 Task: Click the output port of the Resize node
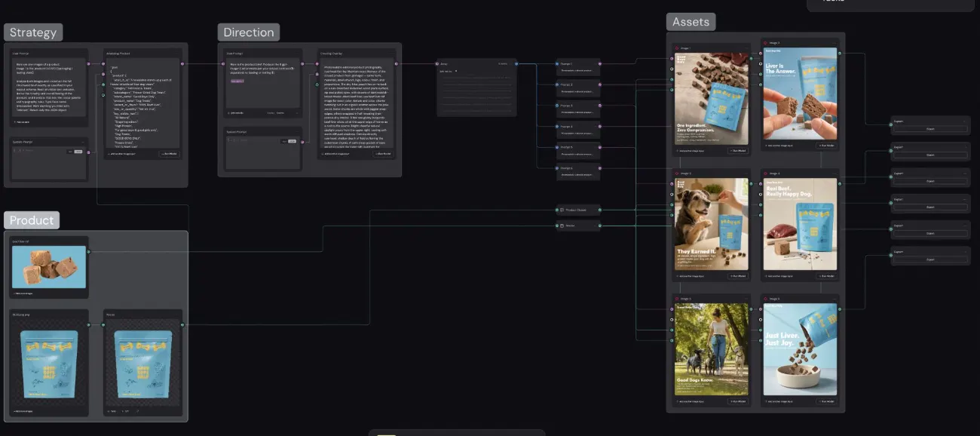[183, 324]
